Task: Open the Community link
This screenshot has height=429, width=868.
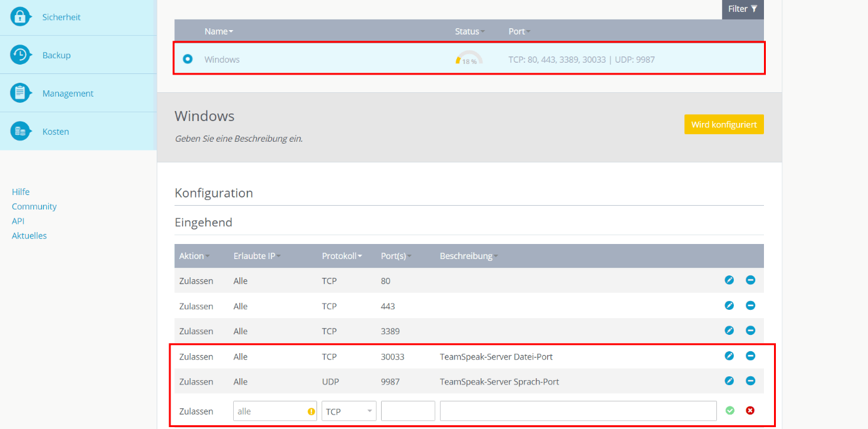Action: pos(34,206)
